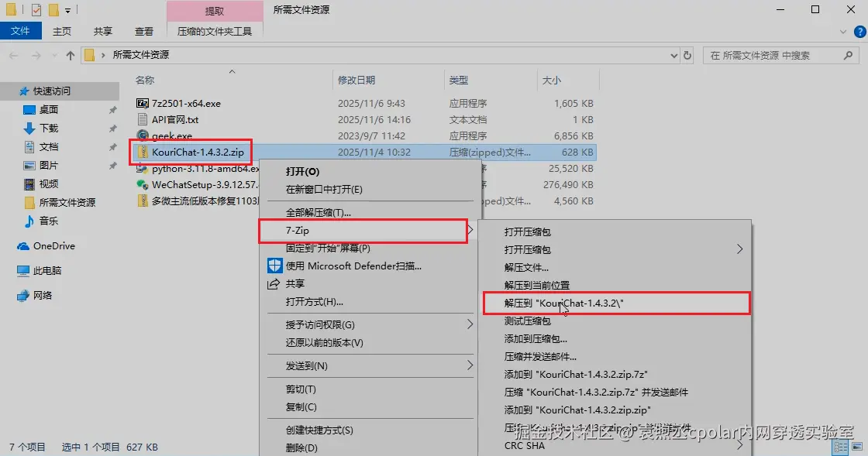Open the help question mark icon
The image size is (868, 456).
pyautogui.click(x=860, y=32)
